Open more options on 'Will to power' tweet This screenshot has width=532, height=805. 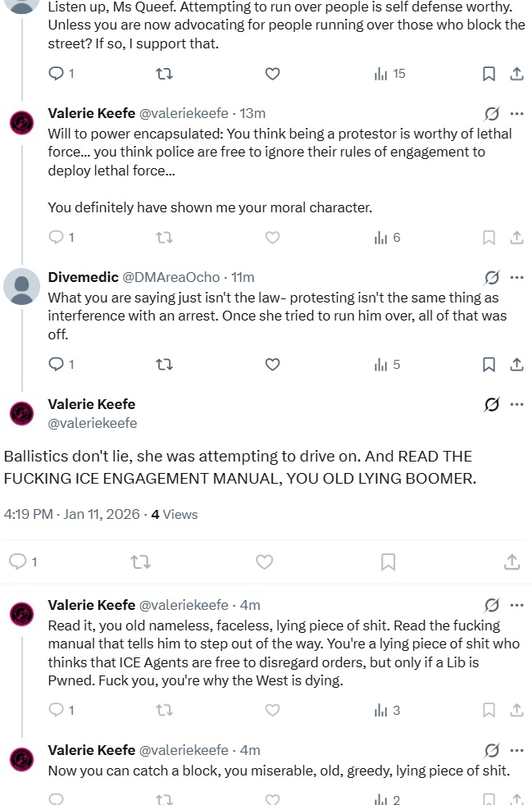click(x=516, y=113)
